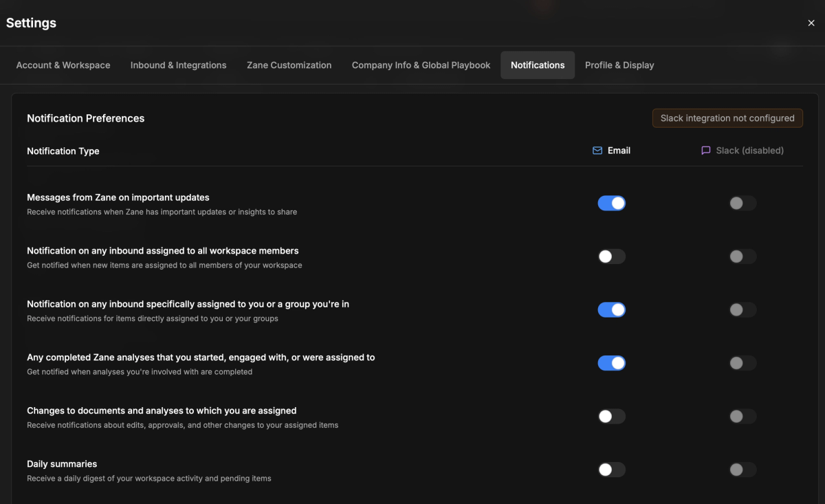Toggle Slack for changes to assigned documents
Image resolution: width=825 pixels, height=504 pixels.
pyautogui.click(x=742, y=417)
